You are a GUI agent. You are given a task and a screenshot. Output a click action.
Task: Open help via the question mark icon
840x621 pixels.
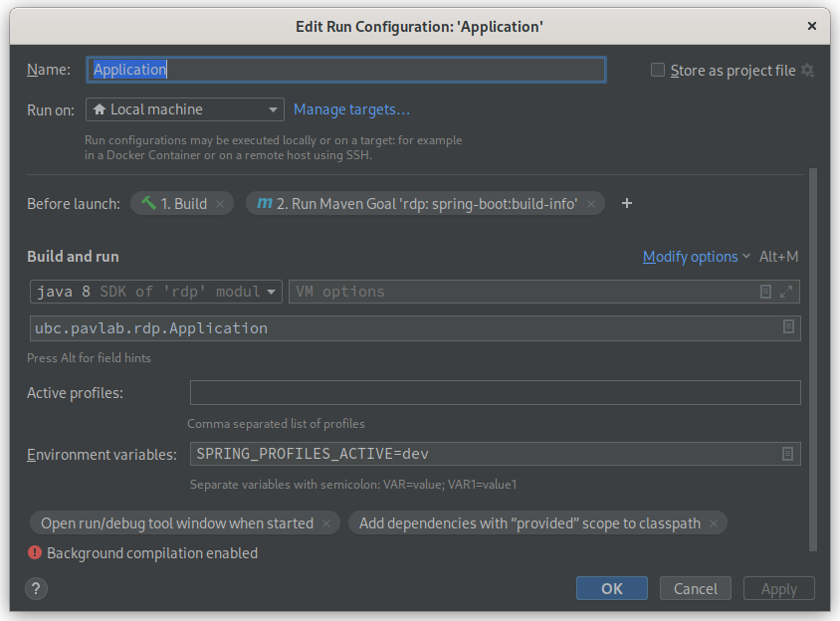click(36, 588)
